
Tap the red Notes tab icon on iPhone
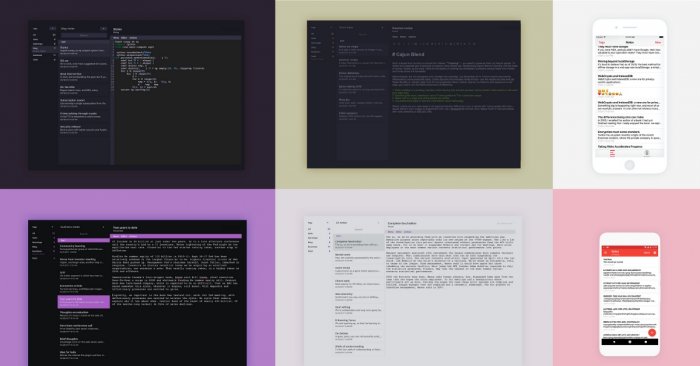pos(612,153)
